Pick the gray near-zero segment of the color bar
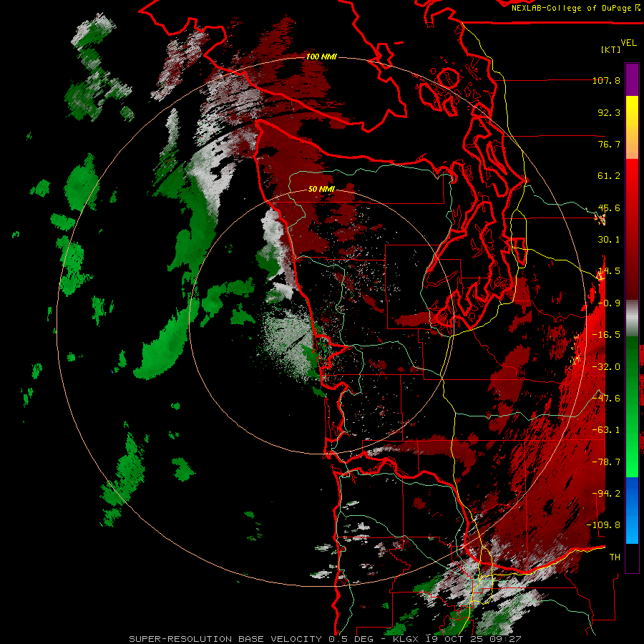Screen dimensions: 644x644 click(x=632, y=318)
